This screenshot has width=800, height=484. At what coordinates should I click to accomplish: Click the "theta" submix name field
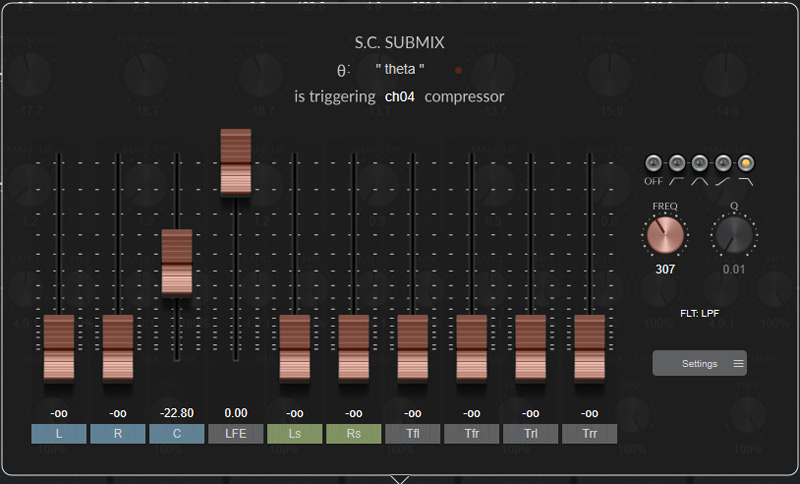[400, 68]
